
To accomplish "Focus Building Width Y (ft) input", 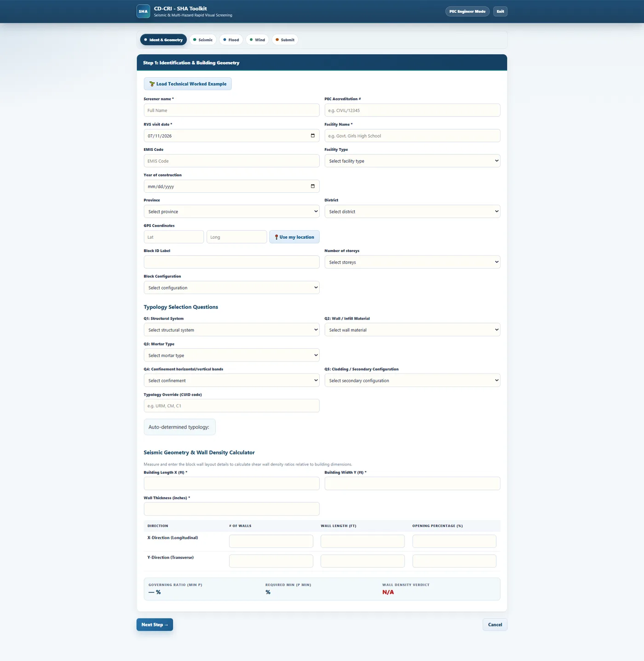I will 412,483.
